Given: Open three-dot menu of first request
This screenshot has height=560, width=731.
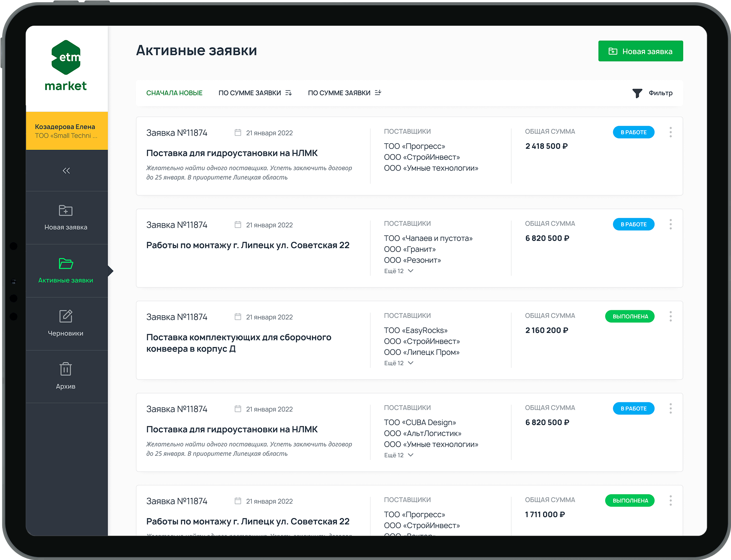Looking at the screenshot, I should coord(670,132).
